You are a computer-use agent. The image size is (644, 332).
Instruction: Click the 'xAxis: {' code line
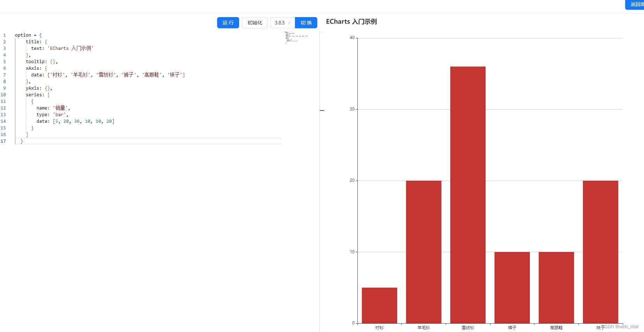[x=36, y=68]
